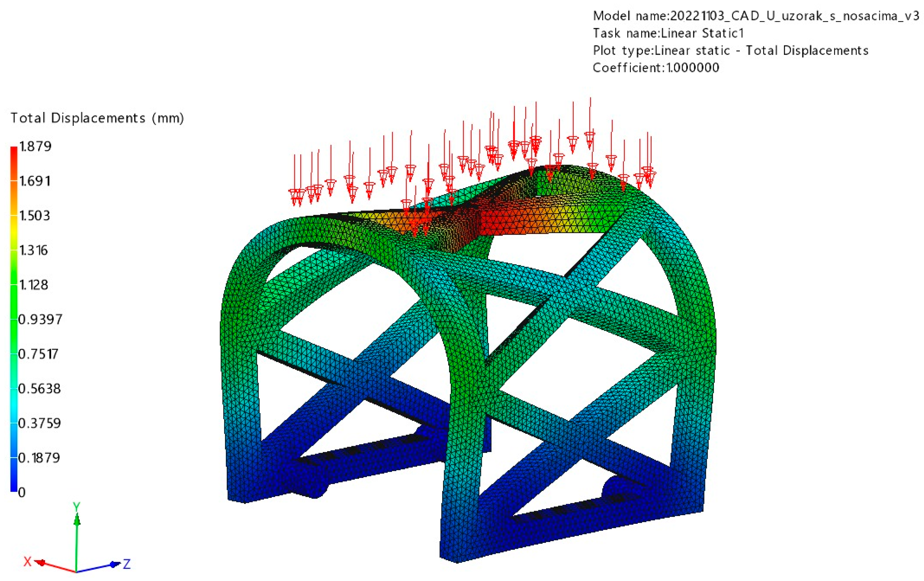Click the 0.9397 legend value
The height and width of the screenshot is (581, 924).
40,320
